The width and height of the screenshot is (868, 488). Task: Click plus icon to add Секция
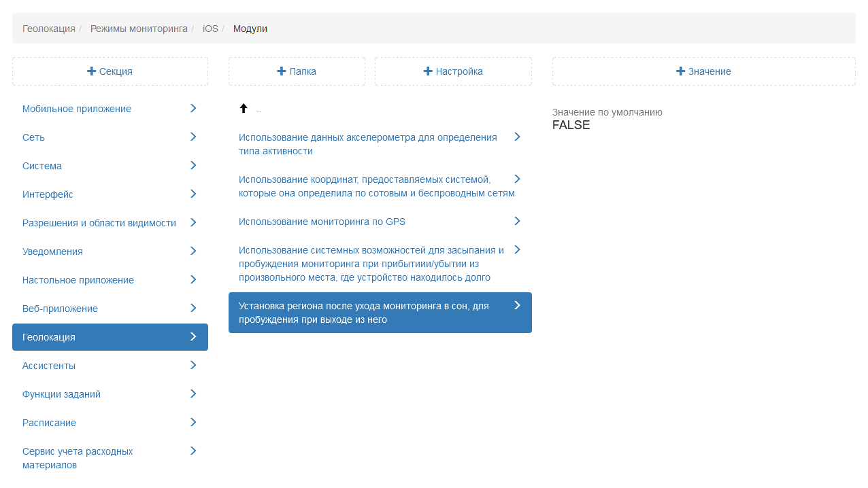click(x=91, y=71)
